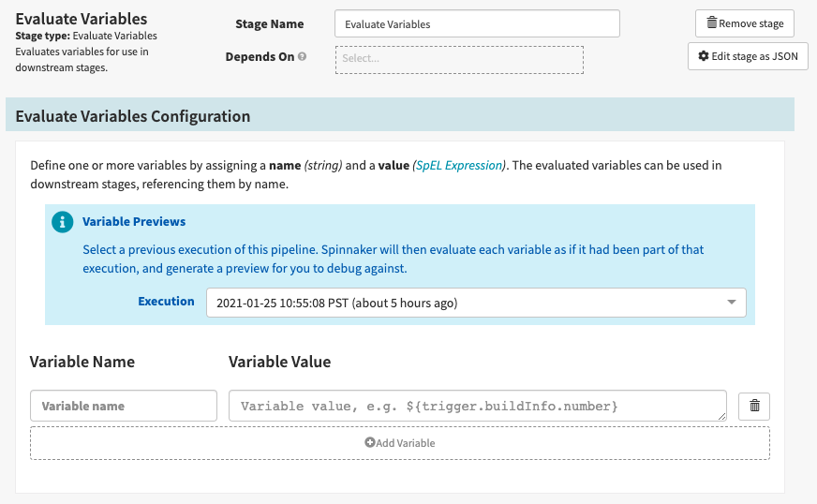This screenshot has width=817, height=504.
Task: Click the Execution field label
Action: tap(166, 302)
